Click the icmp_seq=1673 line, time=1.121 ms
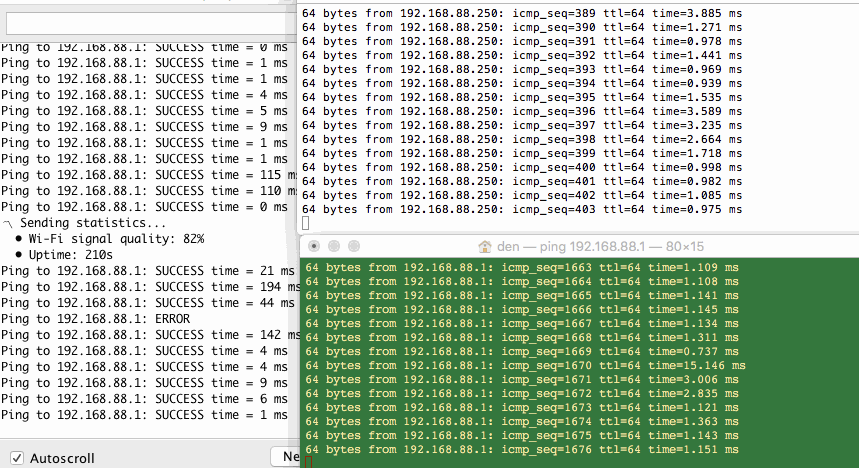The width and height of the screenshot is (859, 468). pos(522,408)
